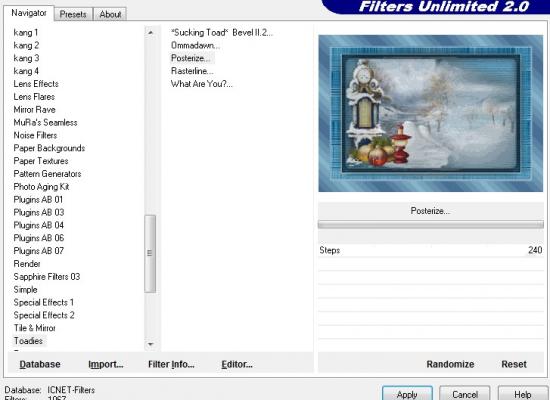Choose the Rasterline filter

(x=192, y=71)
